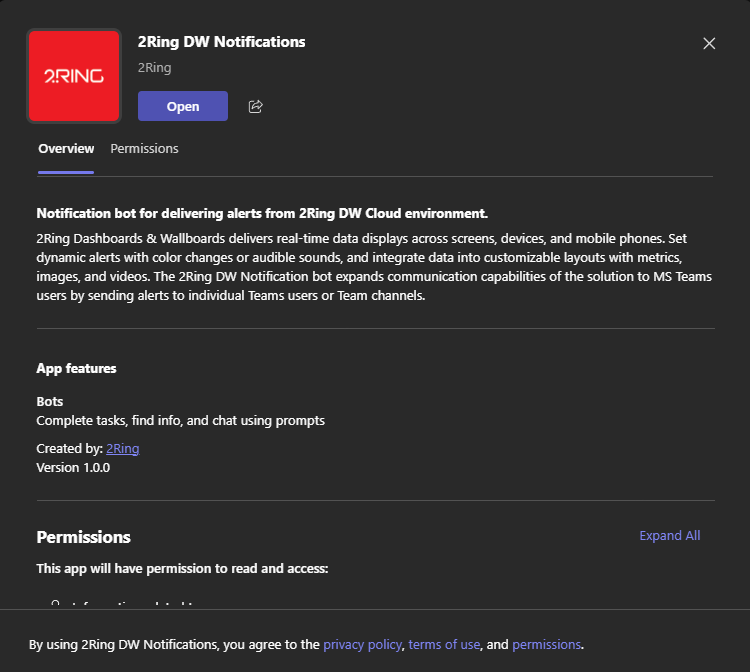Click the bold Notification bot headline

pyautogui.click(x=262, y=213)
